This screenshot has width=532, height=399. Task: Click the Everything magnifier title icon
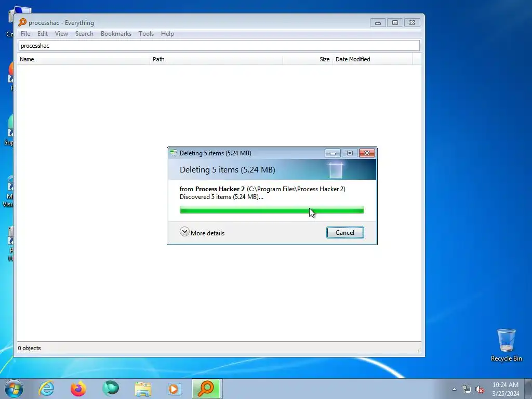pyautogui.click(x=22, y=22)
